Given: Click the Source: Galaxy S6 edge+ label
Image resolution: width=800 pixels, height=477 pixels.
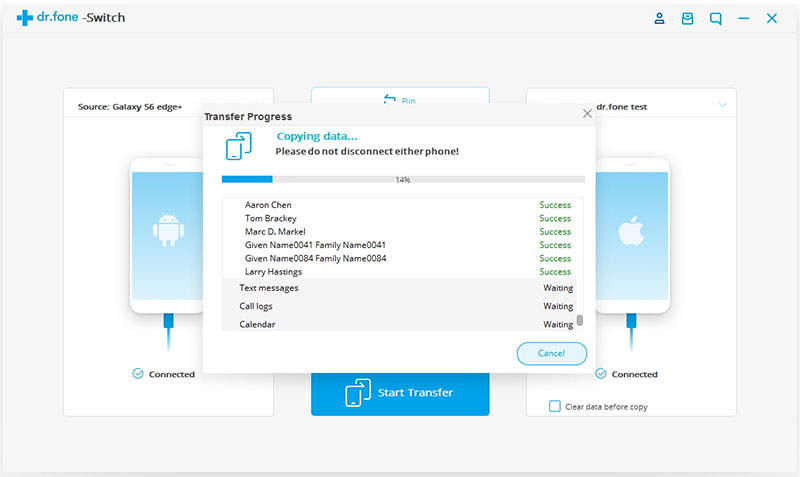Looking at the screenshot, I should pos(130,107).
